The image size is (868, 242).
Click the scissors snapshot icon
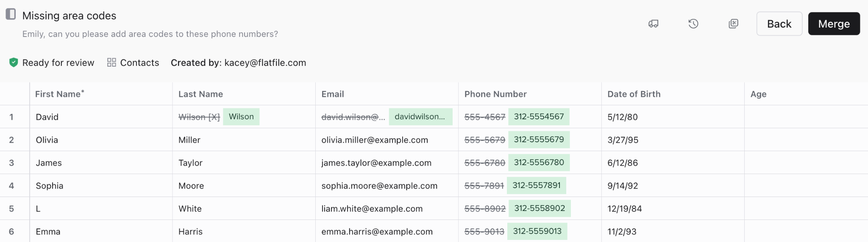click(733, 24)
